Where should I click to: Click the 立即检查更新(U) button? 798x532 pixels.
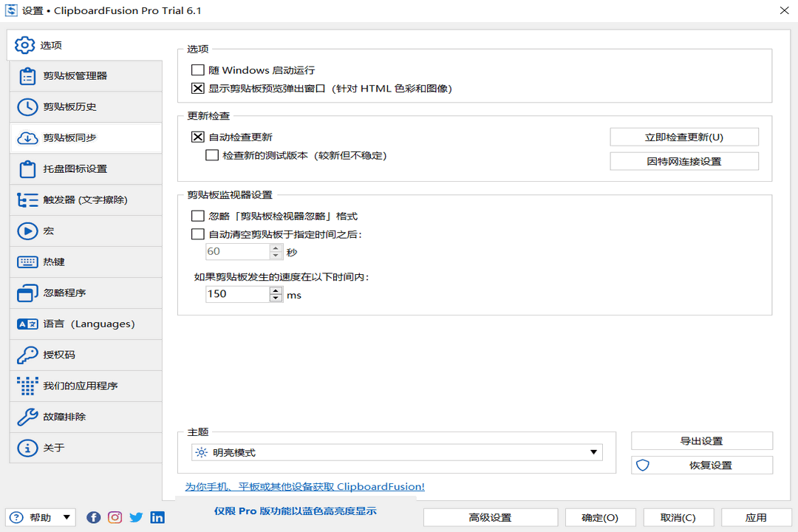683,137
